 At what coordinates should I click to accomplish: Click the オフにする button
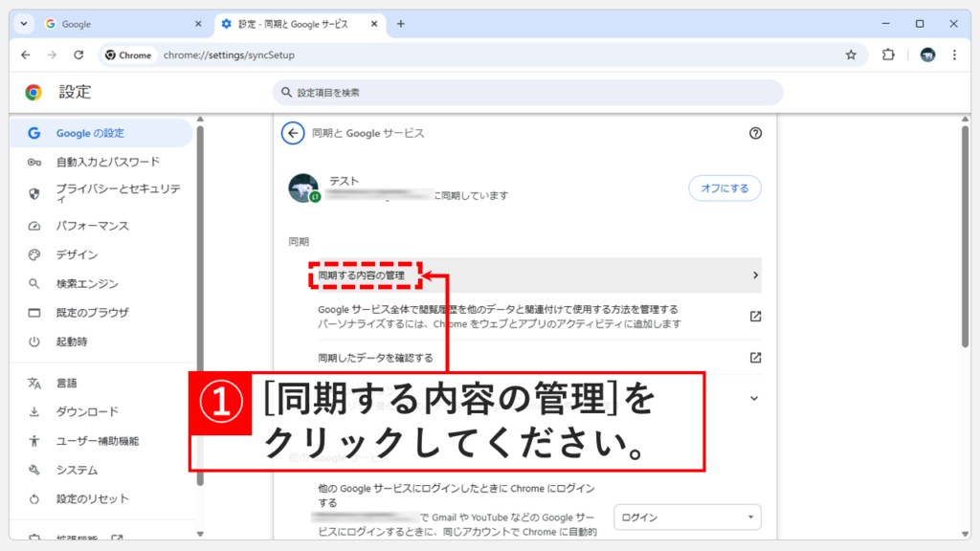point(724,188)
